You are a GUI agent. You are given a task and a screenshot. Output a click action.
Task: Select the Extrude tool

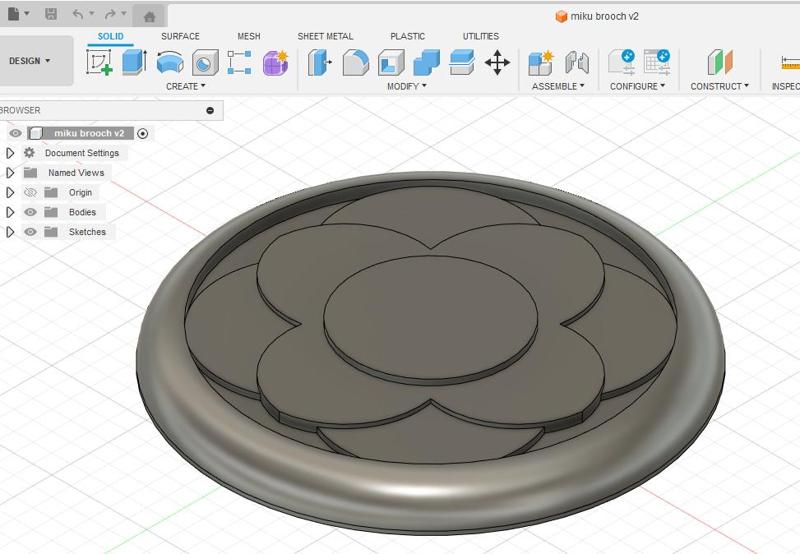[x=135, y=62]
